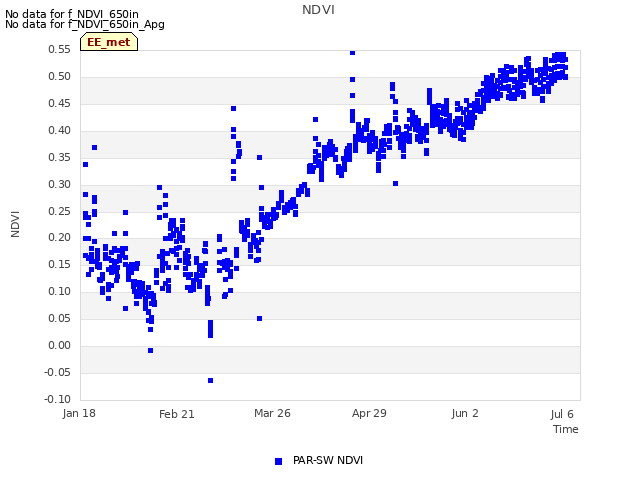The width and height of the screenshot is (640, 480).
Task: Click the 0.20 y-axis tick label
Action: 60,237
